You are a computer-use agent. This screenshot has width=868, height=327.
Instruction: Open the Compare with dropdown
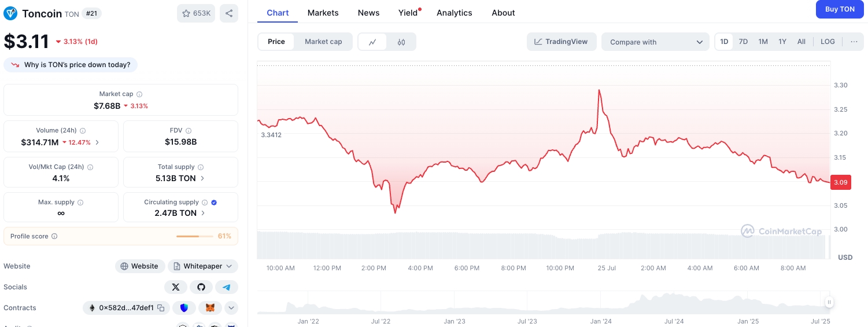tap(655, 42)
